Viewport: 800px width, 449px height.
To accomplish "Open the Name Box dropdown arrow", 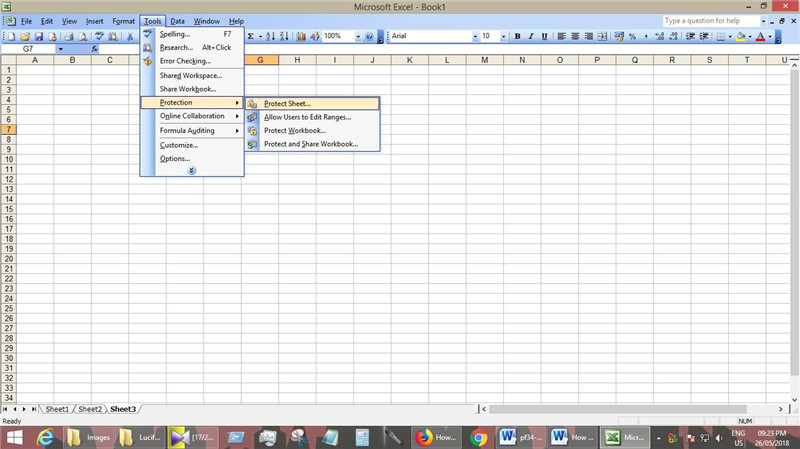I will click(x=60, y=49).
